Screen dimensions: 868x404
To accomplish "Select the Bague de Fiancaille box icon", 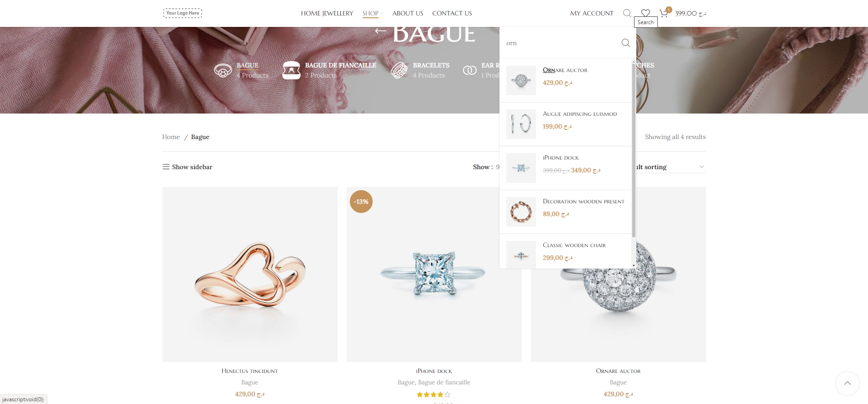I will pos(291,70).
